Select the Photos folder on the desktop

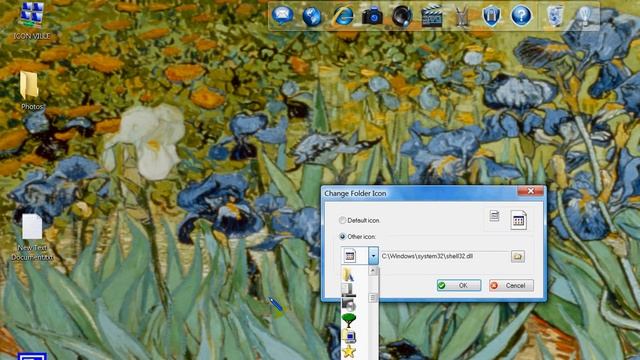31,91
